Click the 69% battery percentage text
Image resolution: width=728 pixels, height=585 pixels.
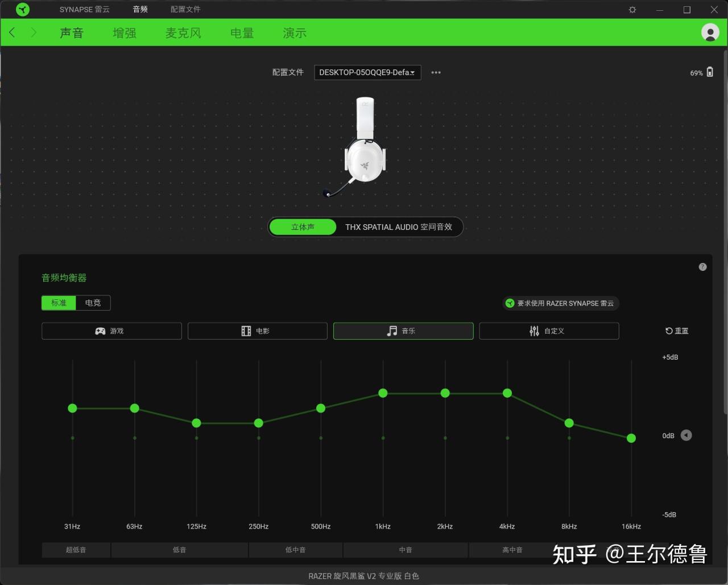click(x=696, y=73)
